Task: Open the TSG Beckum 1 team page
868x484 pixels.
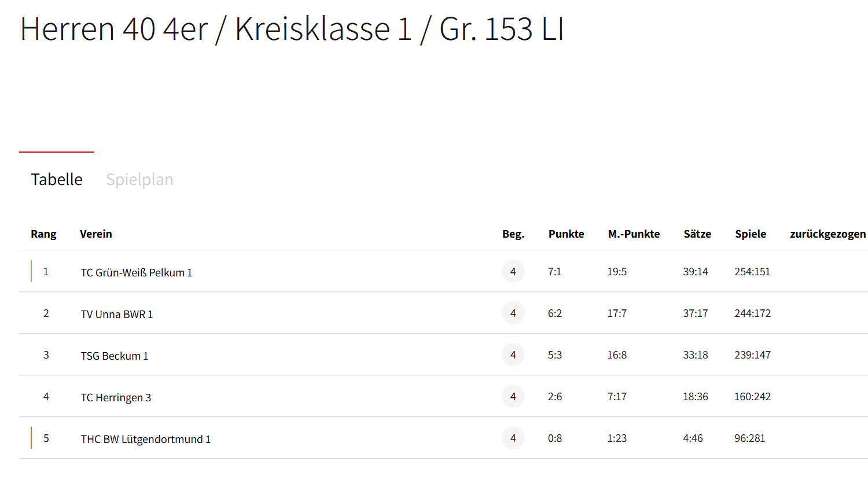Action: pos(114,356)
